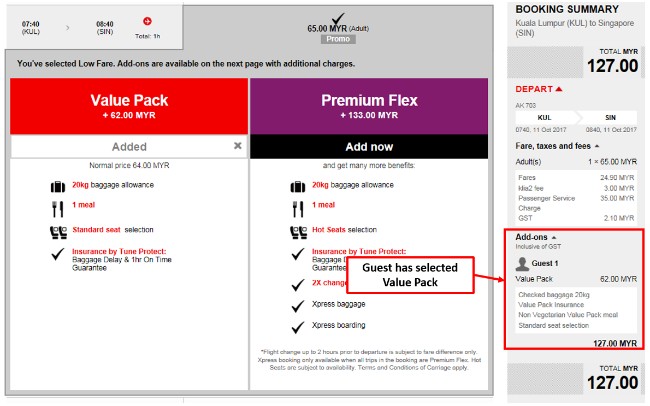Click the red AirAsia flight icon

click(147, 20)
